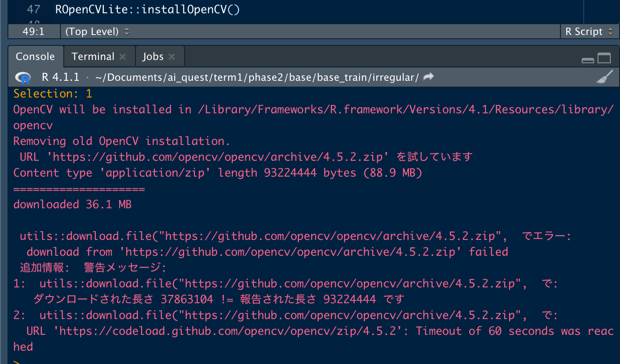Screen dimensions: 620x364
Task: Click the base_train/irregular working directory path
Action: pyautogui.click(x=257, y=77)
